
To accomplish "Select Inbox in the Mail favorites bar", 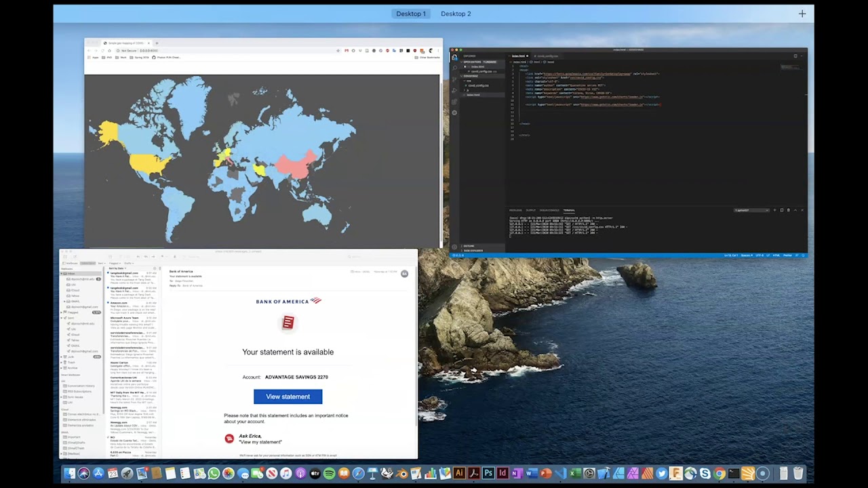I will [x=87, y=263].
